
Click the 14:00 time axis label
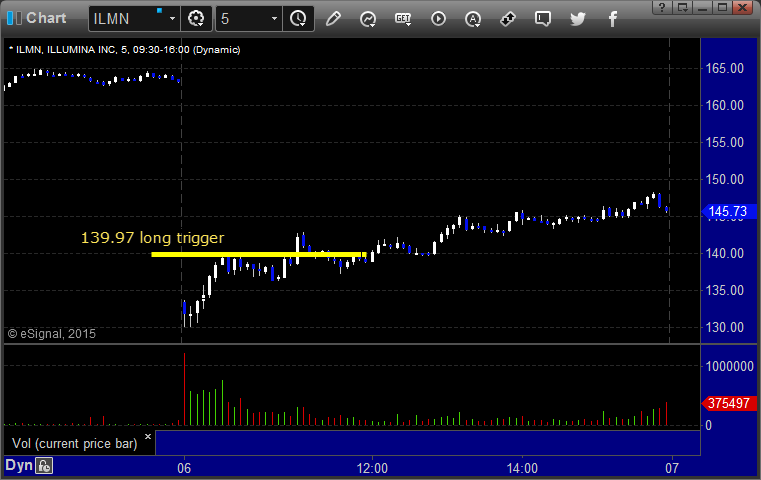click(x=522, y=468)
